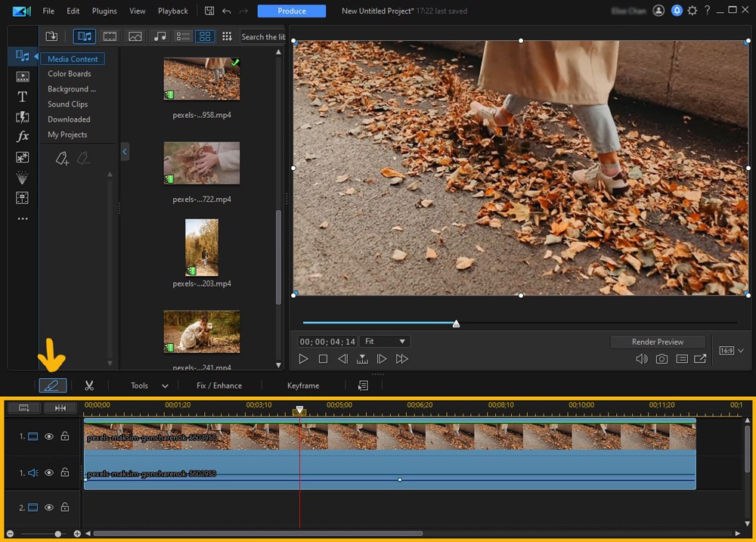Select Media Content in the library list
This screenshot has height=542, width=756.
[x=73, y=59]
